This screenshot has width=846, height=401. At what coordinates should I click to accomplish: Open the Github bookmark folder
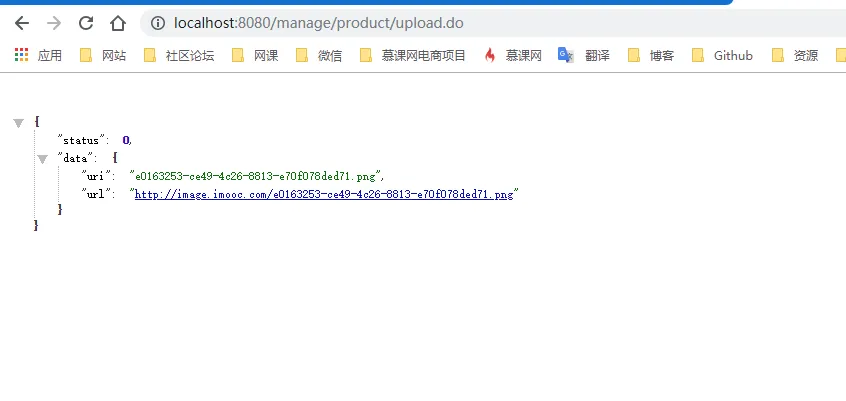[x=722, y=55]
